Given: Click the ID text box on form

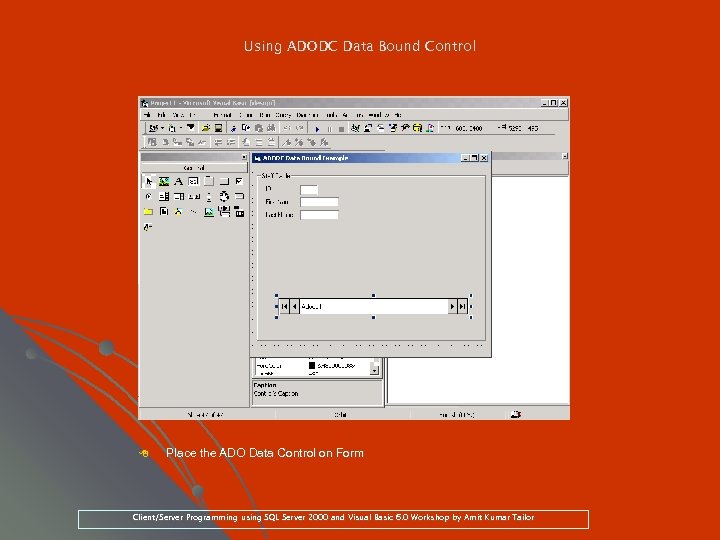Looking at the screenshot, I should pyautogui.click(x=309, y=189).
